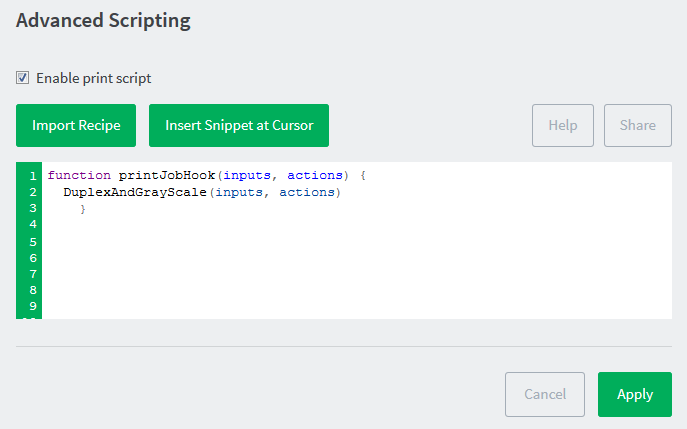This screenshot has width=687, height=429.
Task: Click line number 5 in the gutter
Action: pos(33,242)
